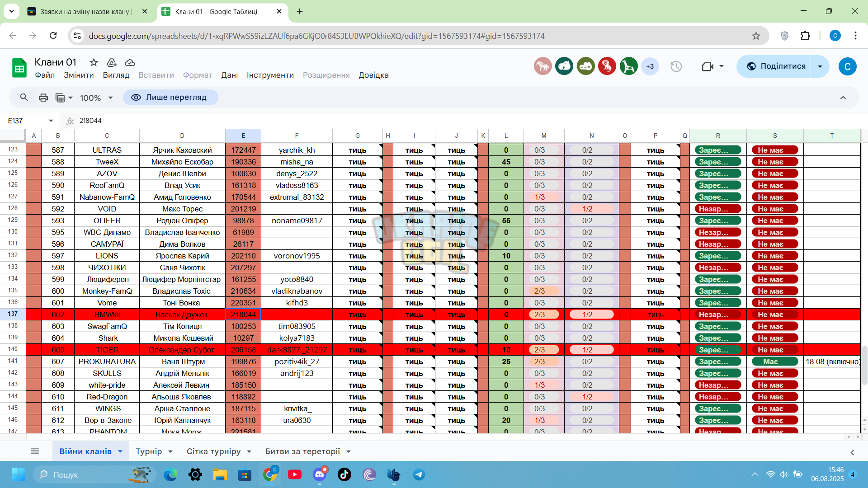Collapse the toolbar with the chevron up

pyautogui.click(x=843, y=98)
